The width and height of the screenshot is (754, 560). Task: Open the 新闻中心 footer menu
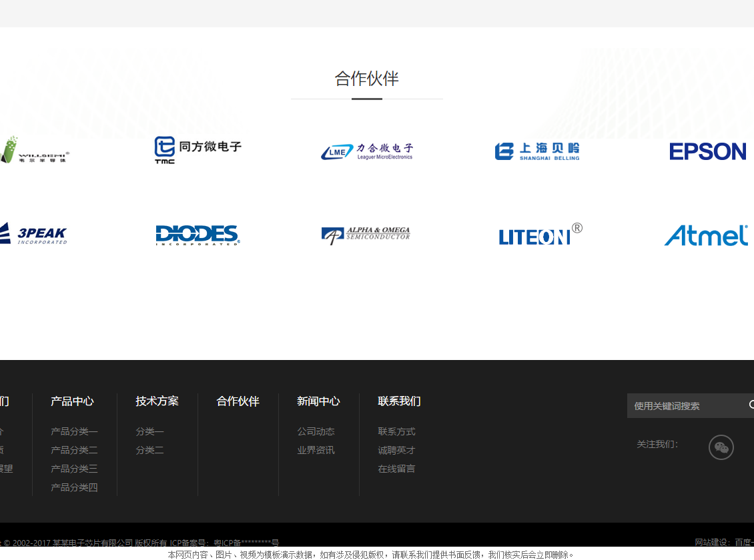coord(318,401)
